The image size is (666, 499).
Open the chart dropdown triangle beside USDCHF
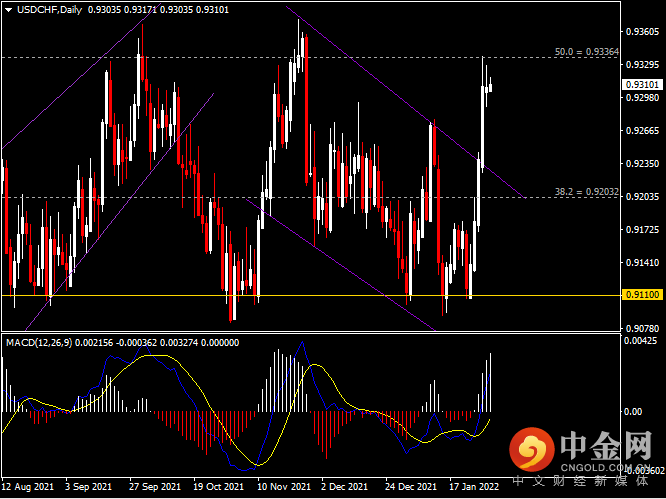(x=9, y=10)
